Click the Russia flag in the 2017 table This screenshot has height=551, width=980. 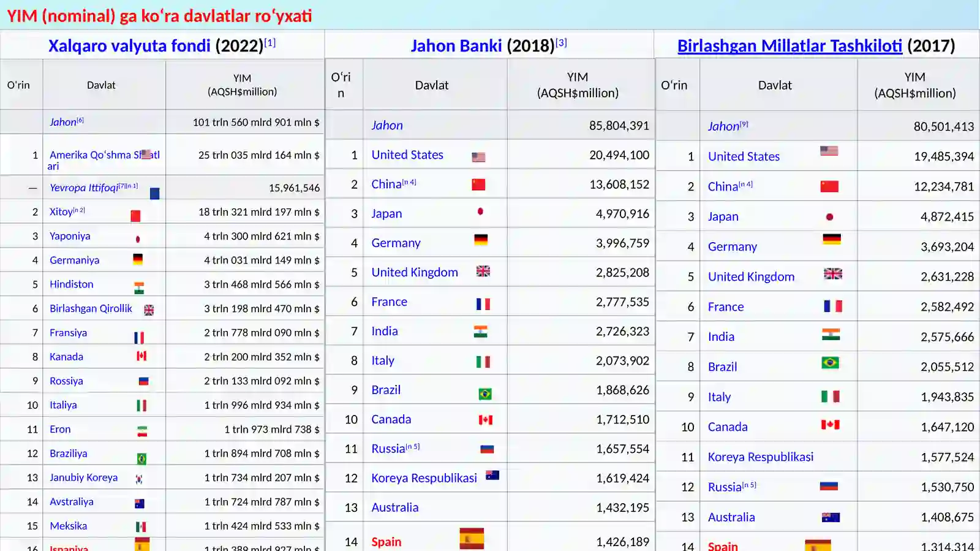coord(829,486)
